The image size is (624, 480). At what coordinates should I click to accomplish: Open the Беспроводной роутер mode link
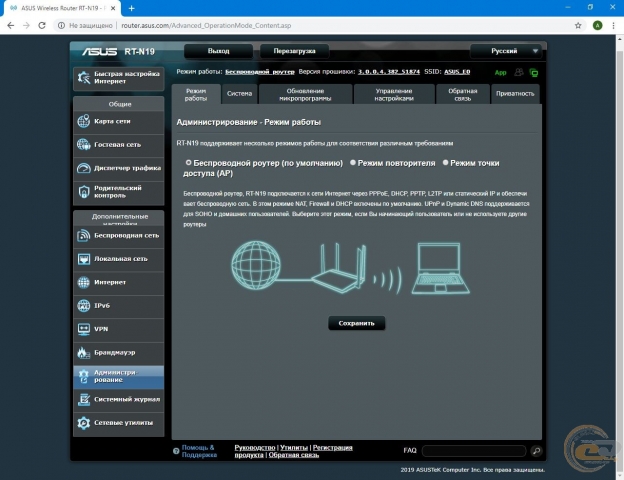260,72
